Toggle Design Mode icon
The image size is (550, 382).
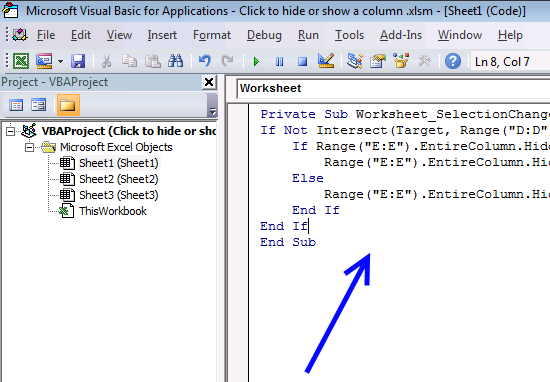[x=326, y=61]
